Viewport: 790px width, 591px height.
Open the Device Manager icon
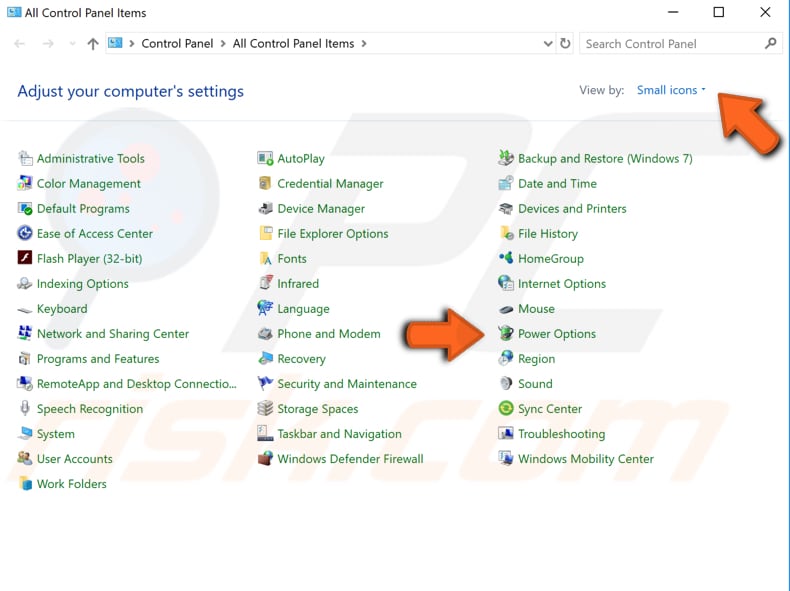tap(265, 209)
